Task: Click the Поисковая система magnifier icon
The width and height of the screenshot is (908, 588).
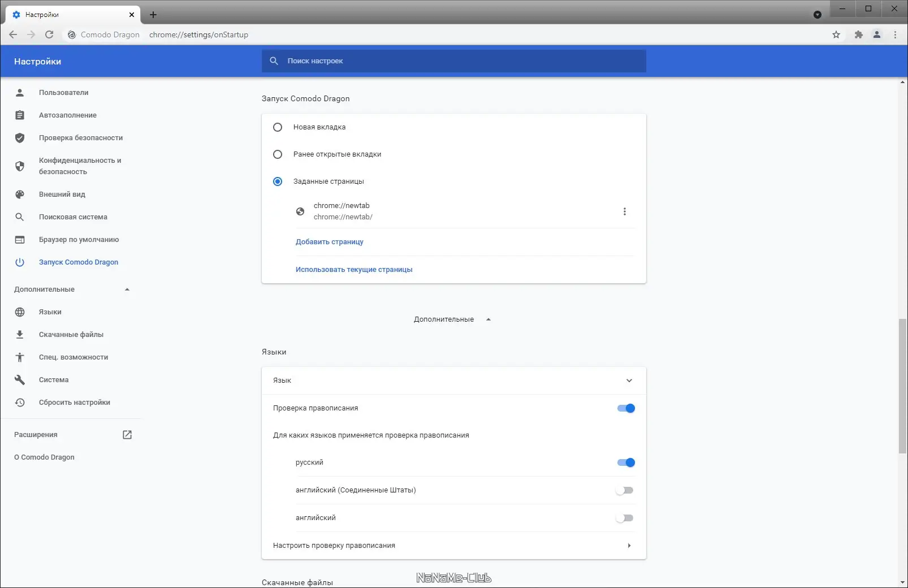Action: [x=20, y=217]
